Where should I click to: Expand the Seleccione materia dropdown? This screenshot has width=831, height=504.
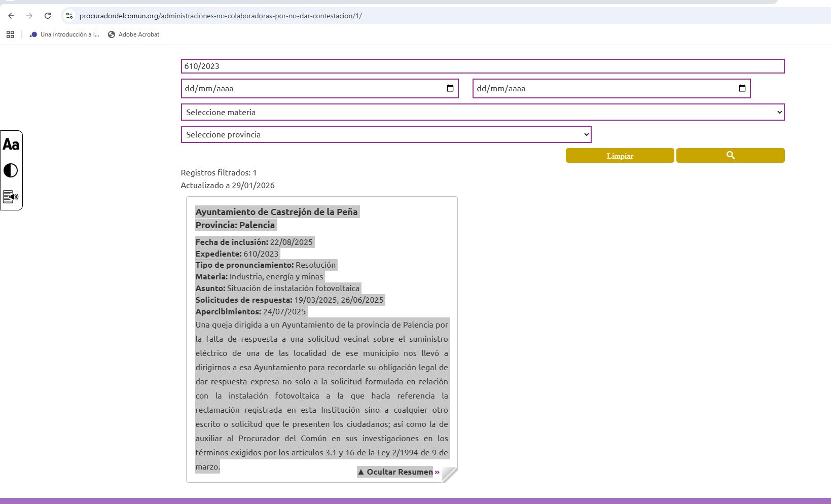pos(482,112)
